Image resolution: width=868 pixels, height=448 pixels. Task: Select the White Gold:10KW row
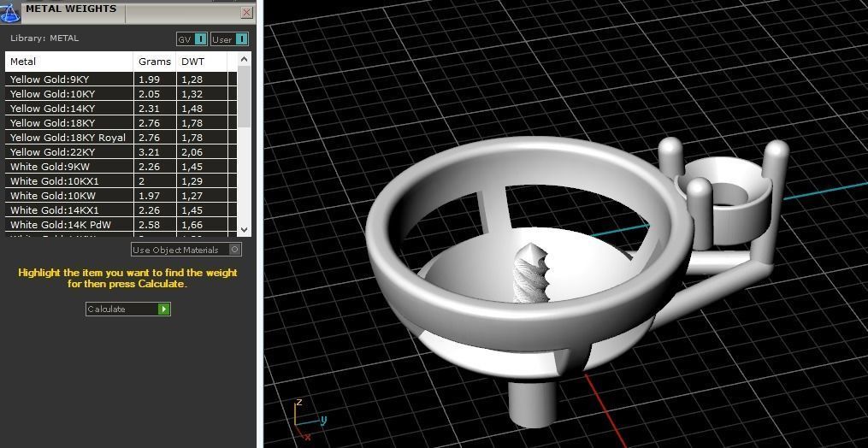coord(121,196)
